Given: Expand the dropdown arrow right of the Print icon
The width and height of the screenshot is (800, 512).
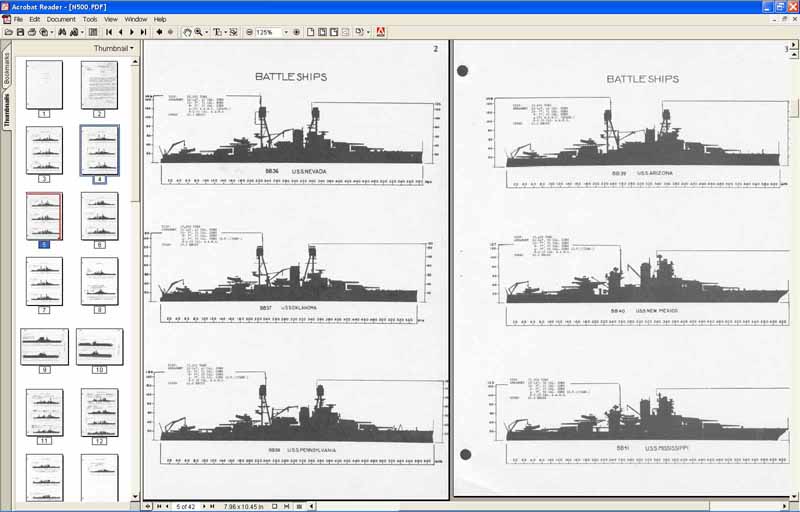Looking at the screenshot, I should (52, 32).
